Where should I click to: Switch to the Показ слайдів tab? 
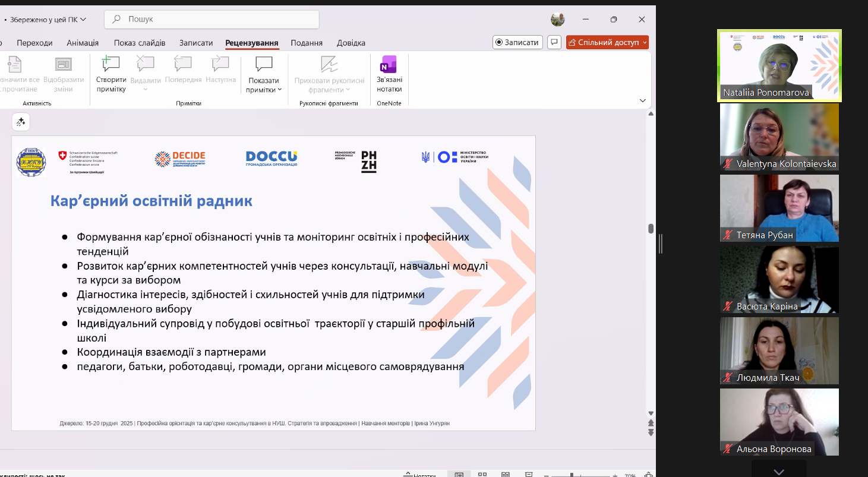[x=140, y=43]
